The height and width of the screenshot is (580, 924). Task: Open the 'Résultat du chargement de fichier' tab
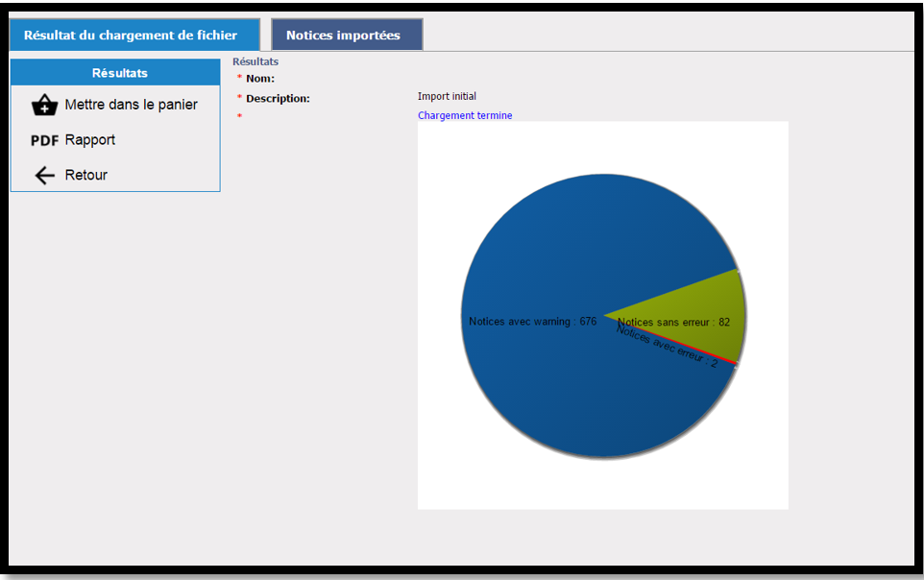click(134, 35)
